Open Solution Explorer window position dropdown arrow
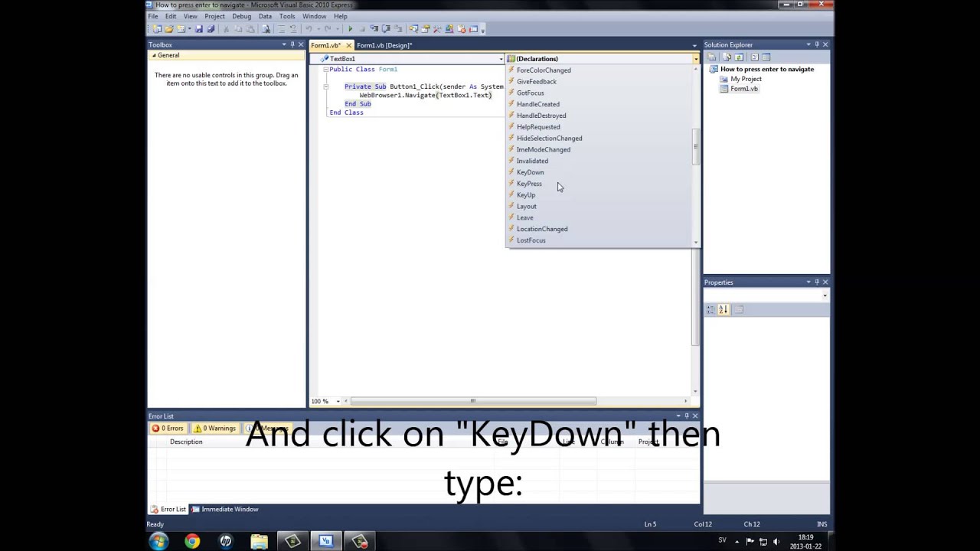Image resolution: width=980 pixels, height=551 pixels. (808, 45)
